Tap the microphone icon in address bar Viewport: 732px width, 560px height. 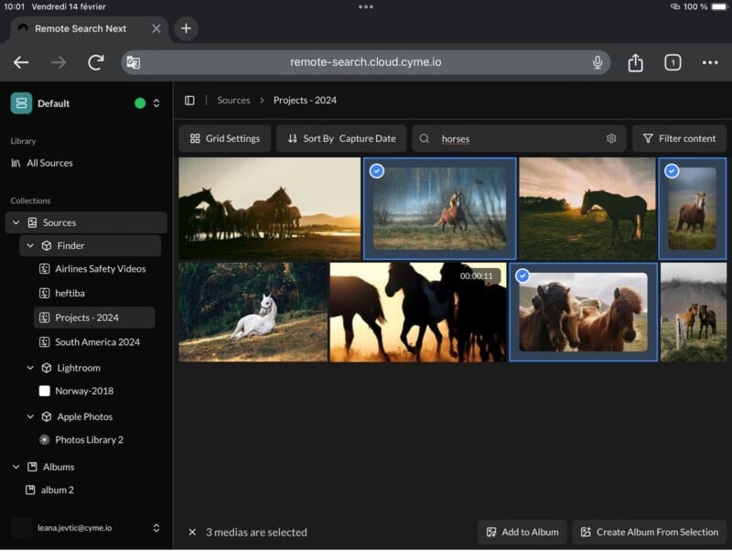click(597, 62)
